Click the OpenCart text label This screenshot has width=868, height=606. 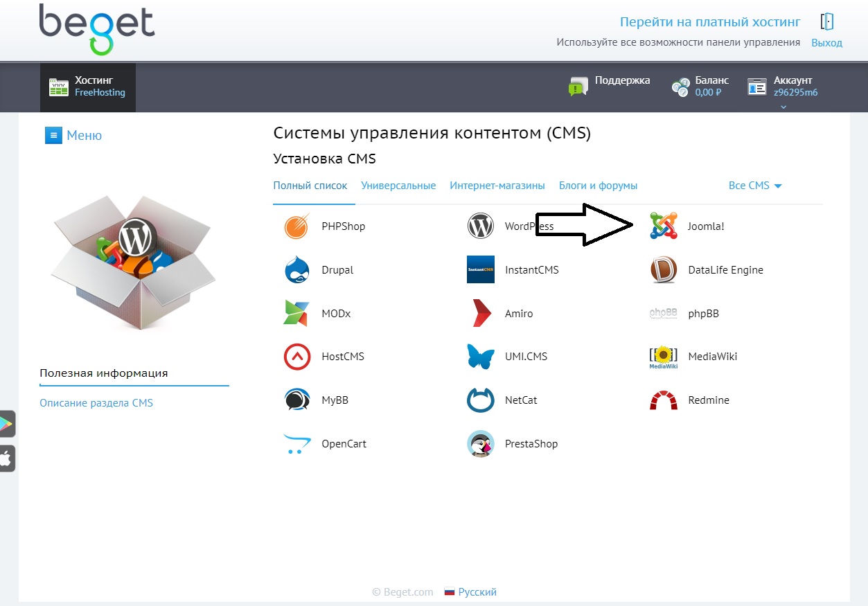(344, 444)
